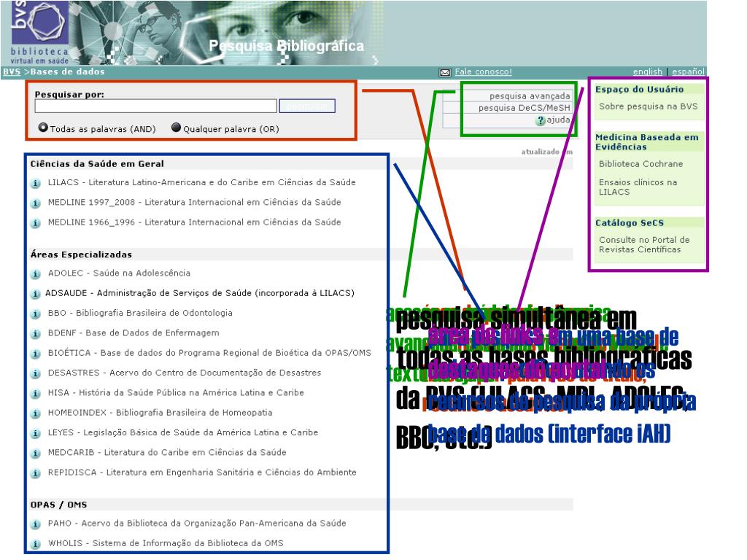Screen dimensions: 747x560
Task: Open the BDENF info icon
Action: tap(35, 334)
